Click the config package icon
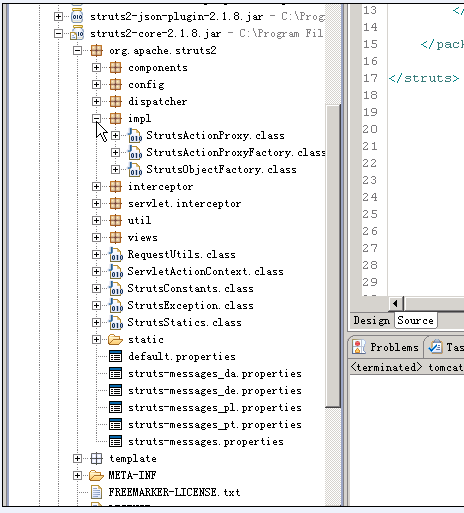The height and width of the screenshot is (513, 464). [x=115, y=84]
